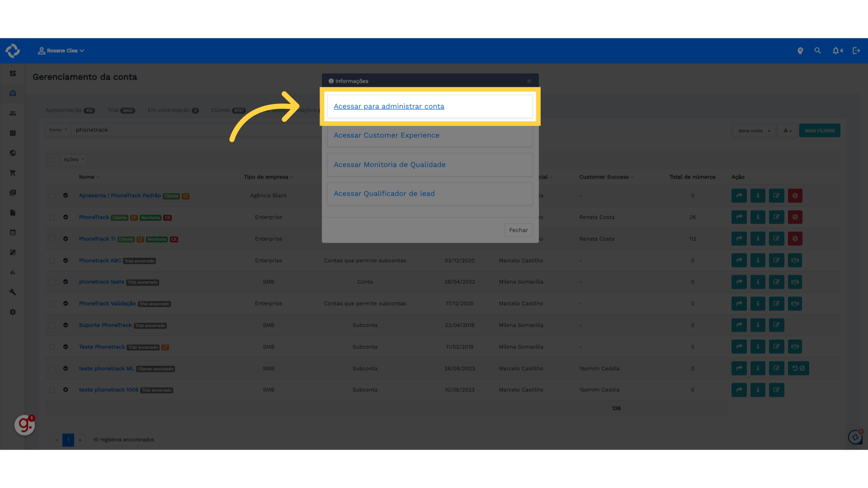The image size is (868, 488).
Task: Open the Nova conta dropdown
Action: (x=754, y=131)
